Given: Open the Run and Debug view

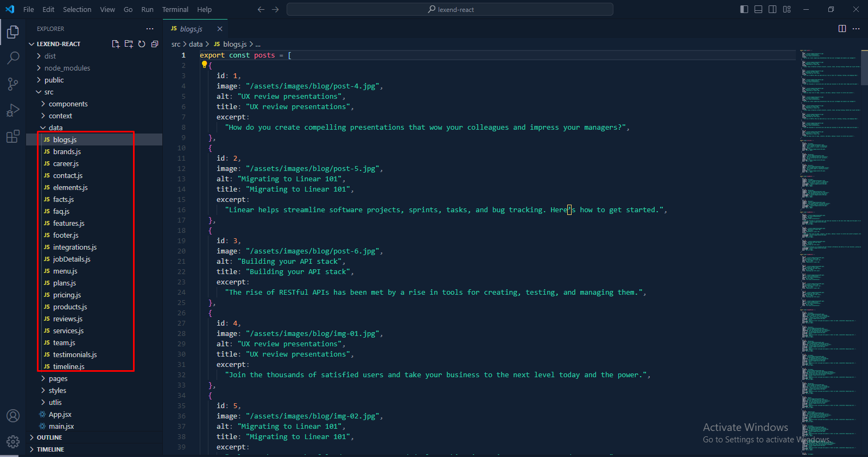Looking at the screenshot, I should (x=13, y=110).
